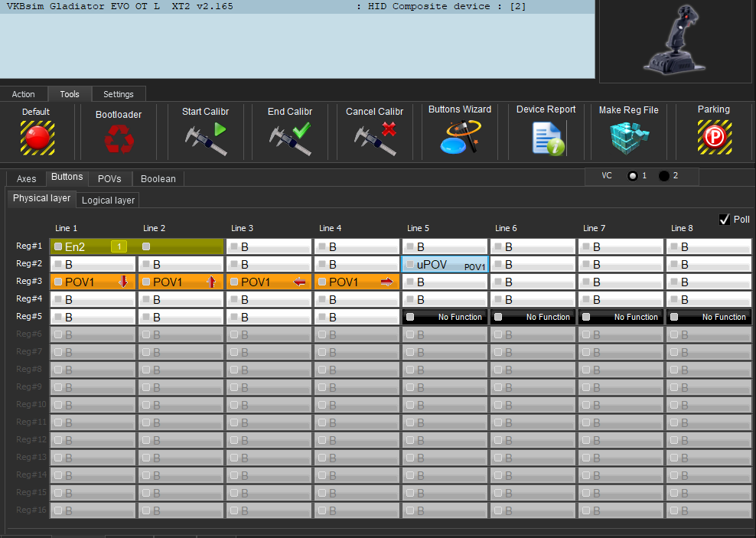Start calibration with the Start Calibr icon

pyautogui.click(x=206, y=139)
